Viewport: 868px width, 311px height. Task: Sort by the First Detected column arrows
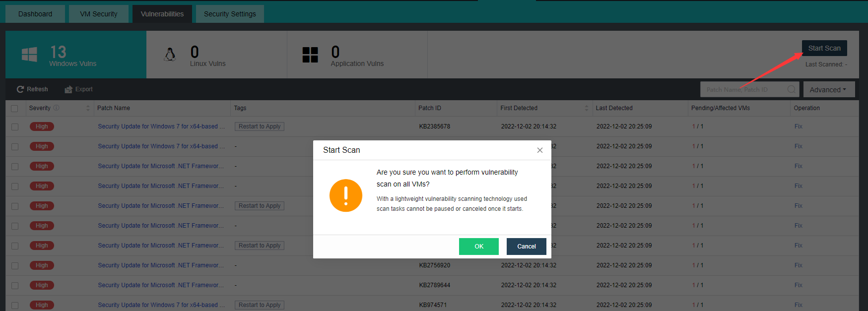point(587,108)
